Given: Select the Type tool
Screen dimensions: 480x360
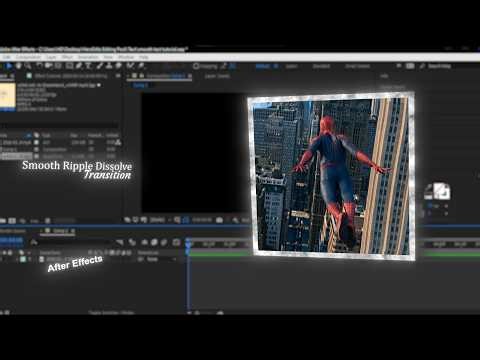Looking at the screenshot, I should 89,66.
